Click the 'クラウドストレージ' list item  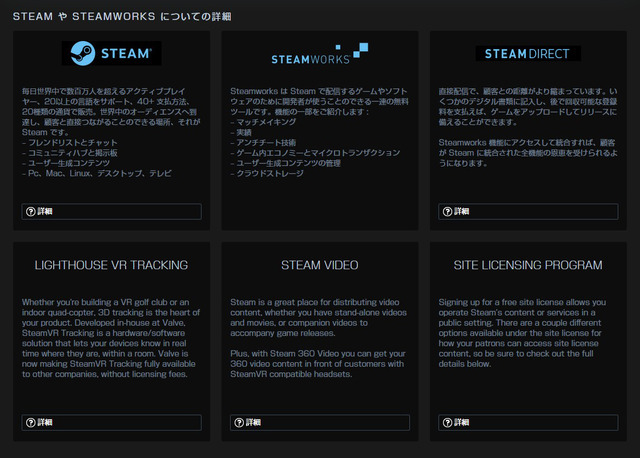[x=267, y=173]
